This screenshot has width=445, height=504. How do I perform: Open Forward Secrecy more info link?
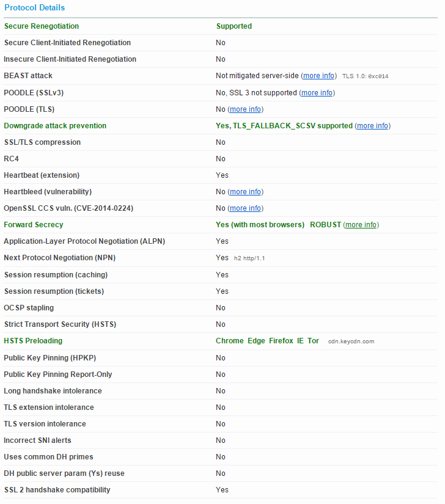pyautogui.click(x=361, y=225)
